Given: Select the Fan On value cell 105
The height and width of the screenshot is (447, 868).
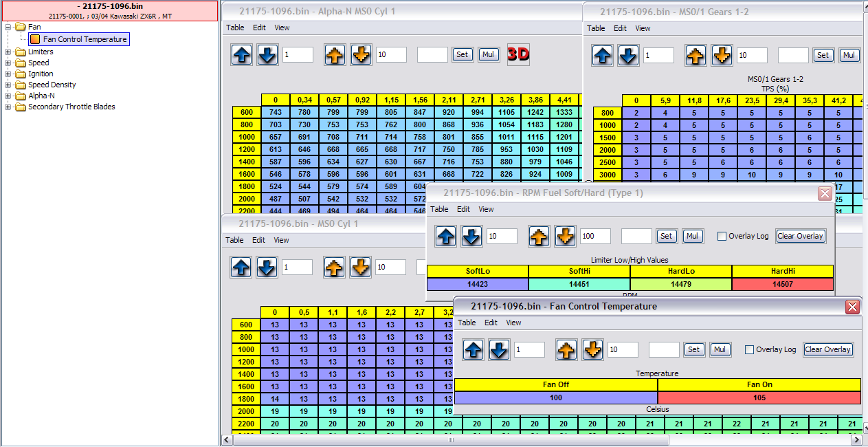Looking at the screenshot, I should coord(759,397).
